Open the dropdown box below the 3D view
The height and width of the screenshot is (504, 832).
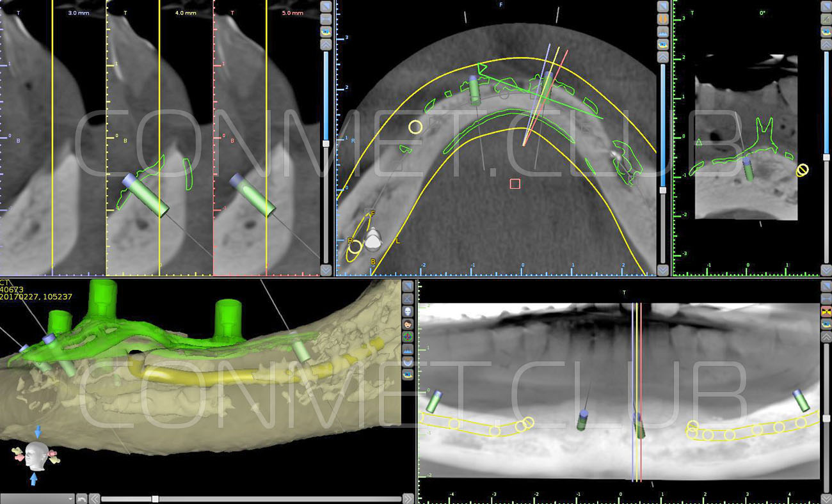(x=37, y=498)
